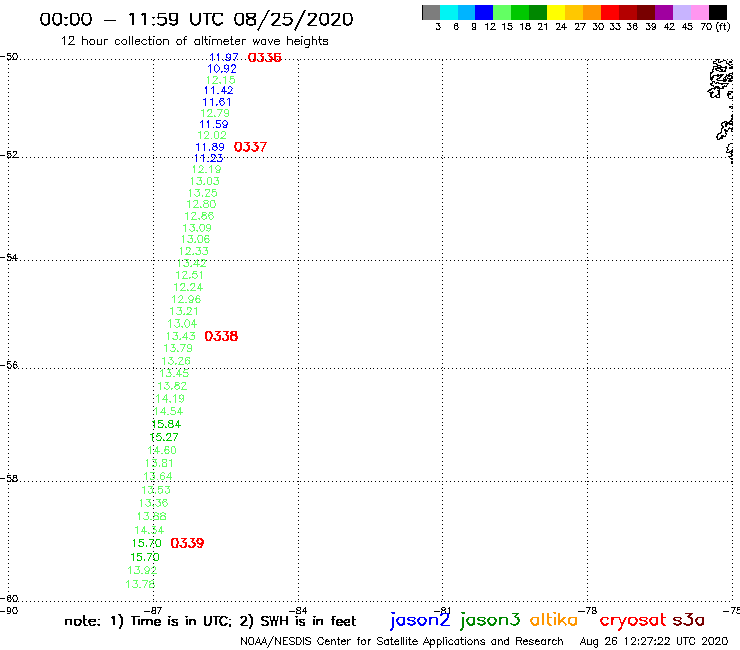Click the green value 12.15

[220, 80]
